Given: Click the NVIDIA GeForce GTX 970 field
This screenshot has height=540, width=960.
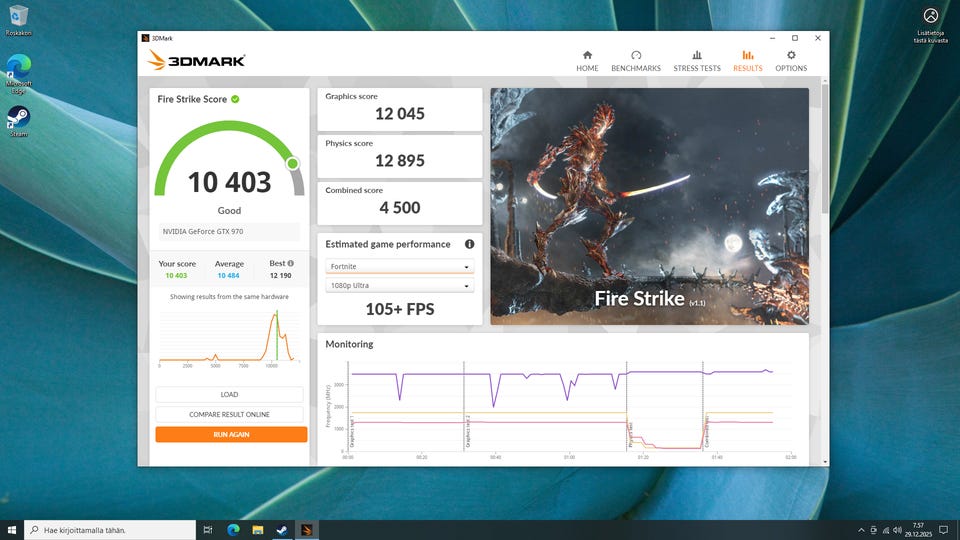Looking at the screenshot, I should (229, 231).
